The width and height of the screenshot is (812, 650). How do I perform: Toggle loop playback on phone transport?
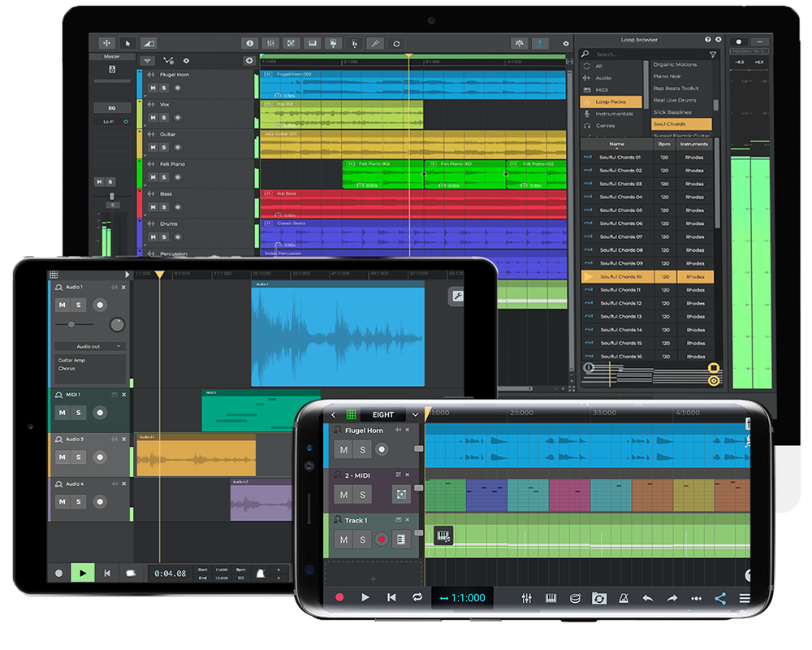tap(417, 597)
